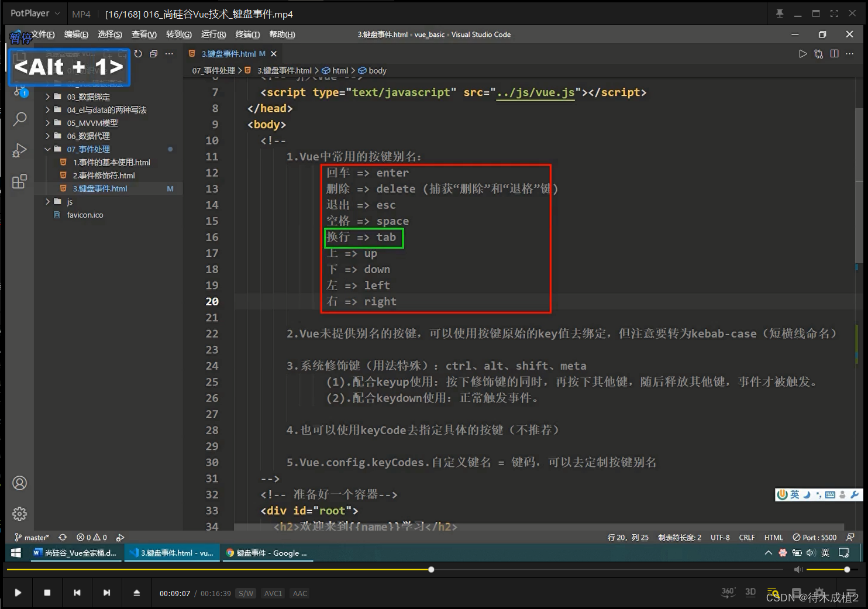Toggle PotPlayer fullscreen mode

coord(834,13)
